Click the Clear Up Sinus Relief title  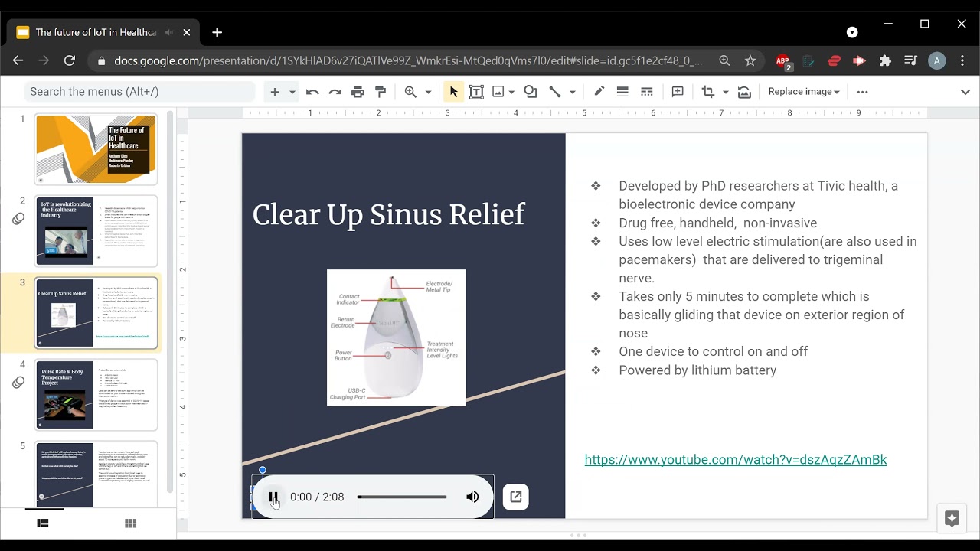[x=388, y=215]
